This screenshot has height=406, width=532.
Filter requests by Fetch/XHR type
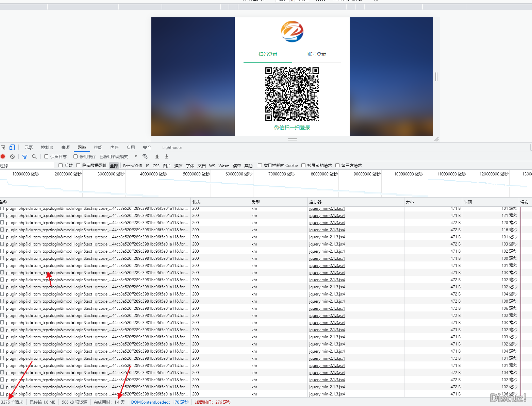(133, 166)
